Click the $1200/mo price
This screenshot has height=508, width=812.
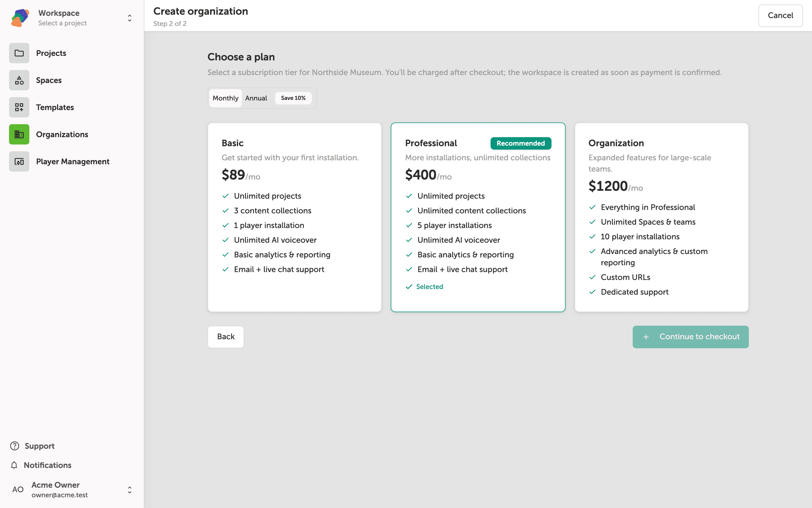[x=615, y=187]
